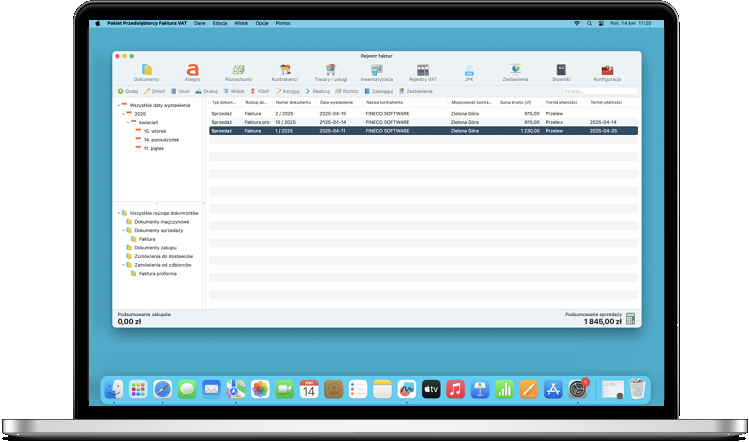Open Towary i usługi module
The width and height of the screenshot is (749, 442).
coord(331,73)
